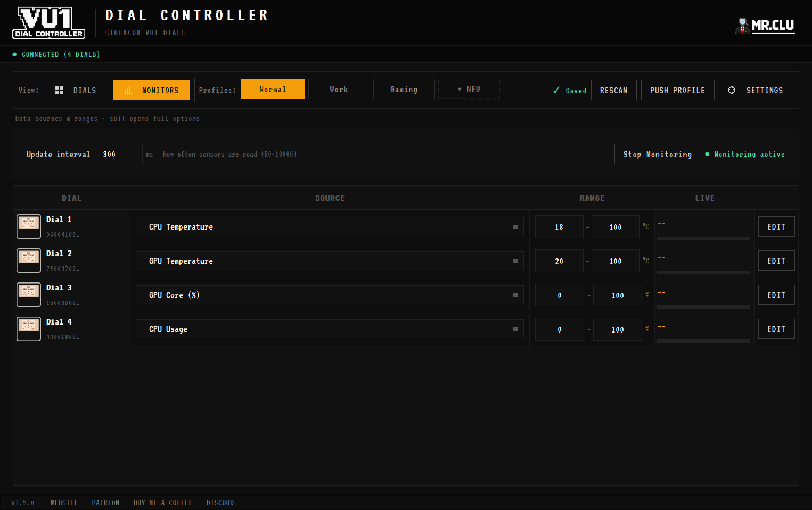This screenshot has width=812, height=510.
Task: Open Settings with the gear button
Action: [756, 90]
